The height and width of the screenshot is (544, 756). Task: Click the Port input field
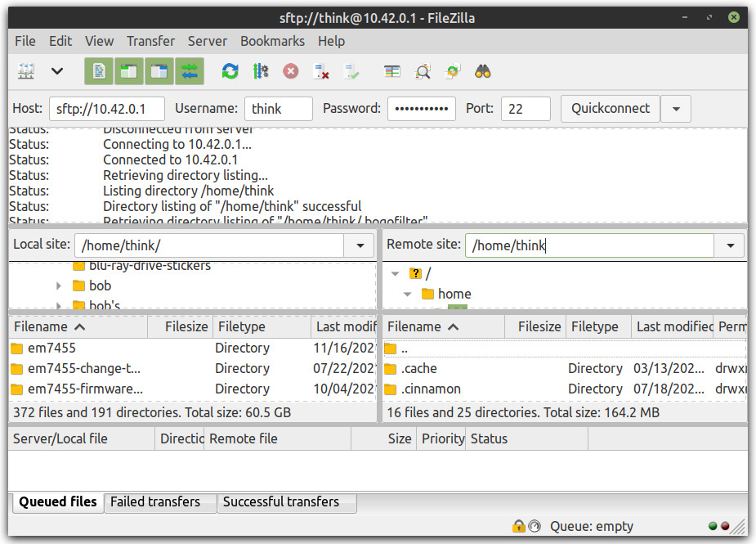(526, 109)
